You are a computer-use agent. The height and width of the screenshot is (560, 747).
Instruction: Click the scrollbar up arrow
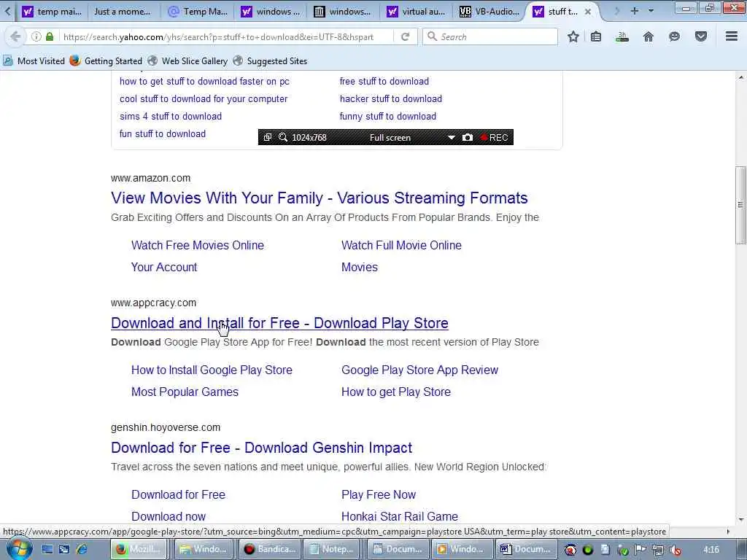pos(740,77)
